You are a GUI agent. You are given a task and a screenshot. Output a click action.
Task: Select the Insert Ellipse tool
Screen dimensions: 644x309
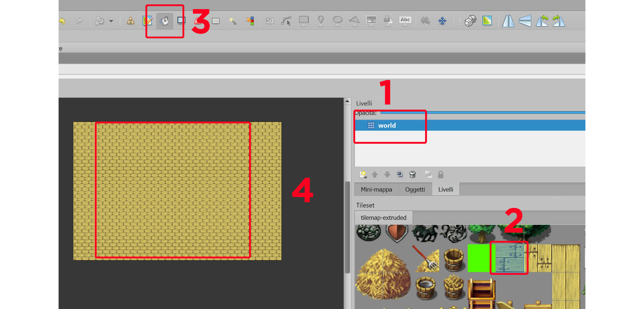[x=337, y=20]
